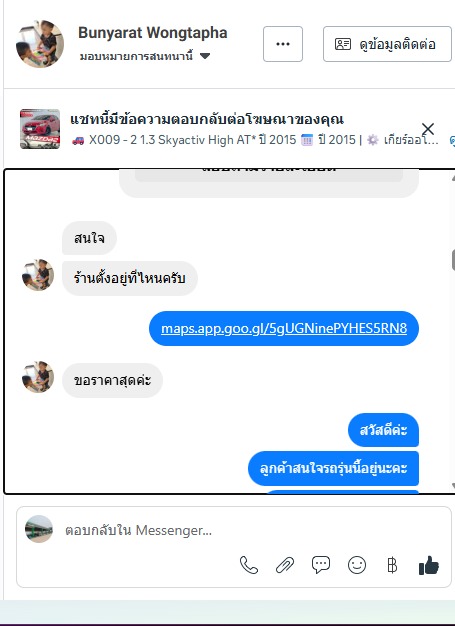The image size is (455, 626).
Task: Click the page avatar beside reply box
Action: click(x=39, y=529)
